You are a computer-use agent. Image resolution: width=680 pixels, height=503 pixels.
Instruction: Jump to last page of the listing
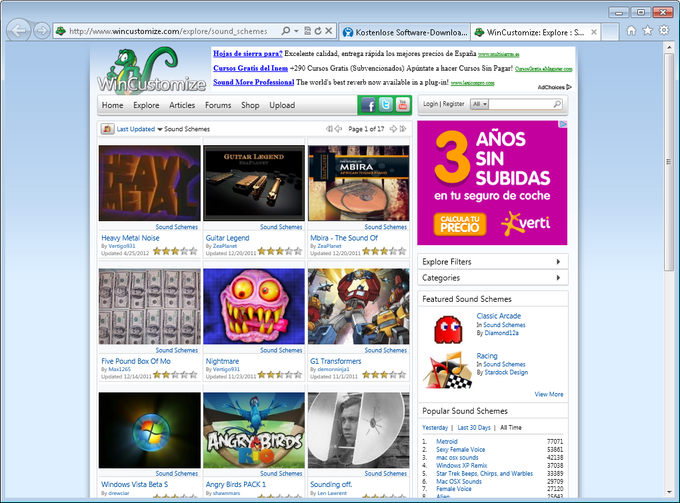point(403,129)
